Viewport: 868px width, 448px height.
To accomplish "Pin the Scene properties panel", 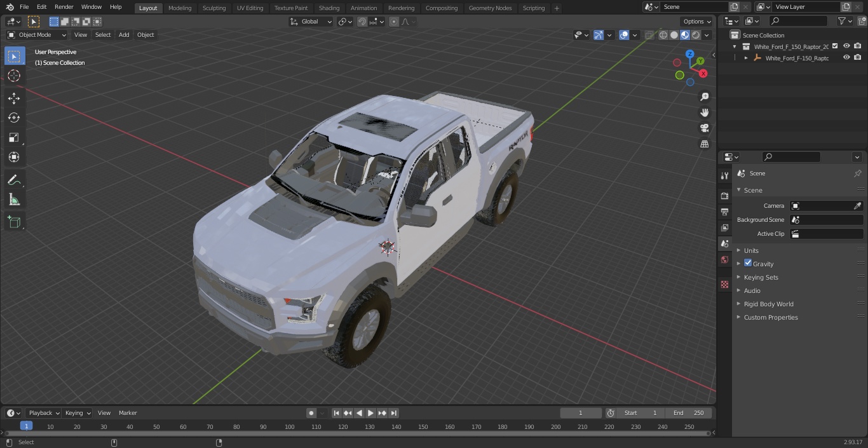I will point(857,173).
